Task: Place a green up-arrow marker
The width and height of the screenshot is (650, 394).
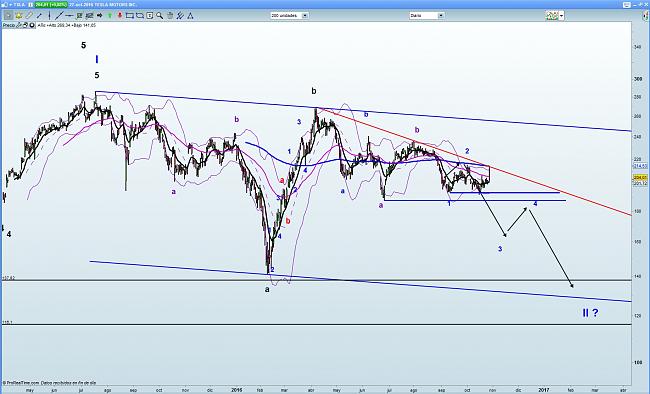Action: (110, 16)
